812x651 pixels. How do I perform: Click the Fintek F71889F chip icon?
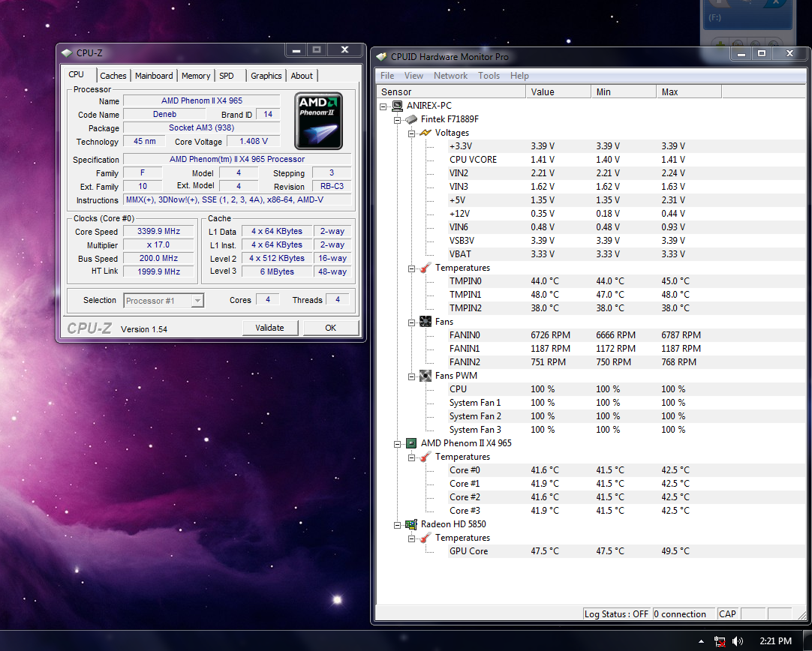pos(411,118)
